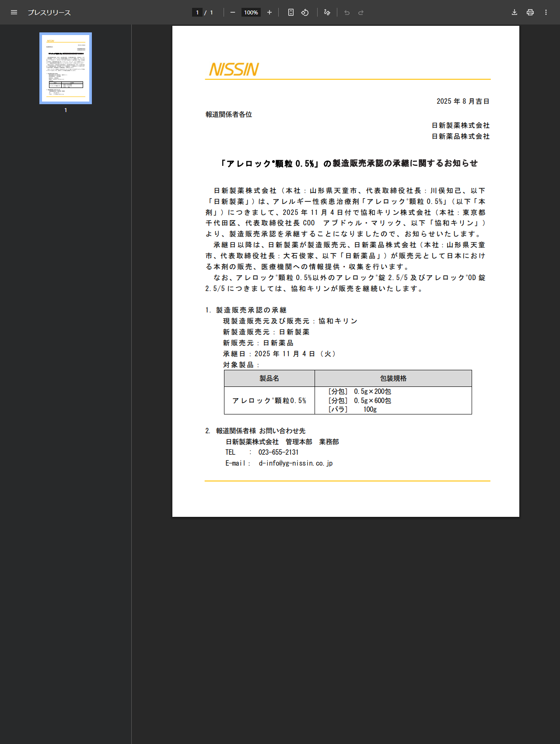Click the 現製造販売元及び販売元 line

[x=290, y=321]
